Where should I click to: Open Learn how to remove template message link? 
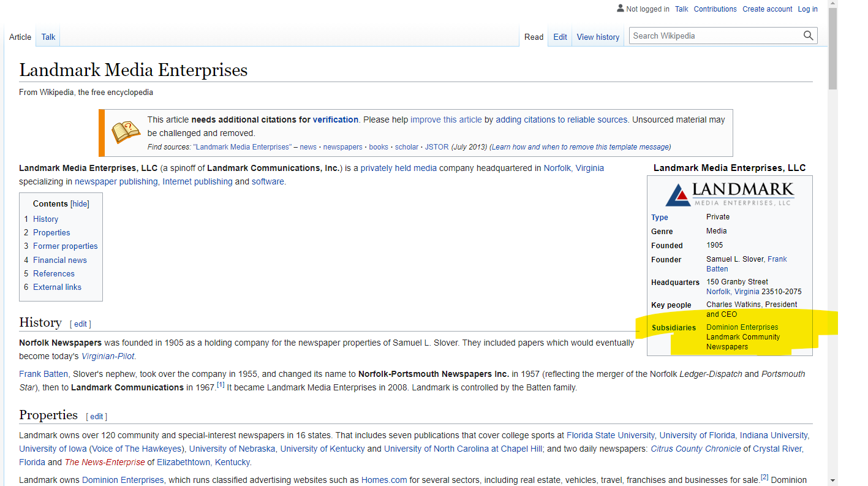tap(579, 147)
